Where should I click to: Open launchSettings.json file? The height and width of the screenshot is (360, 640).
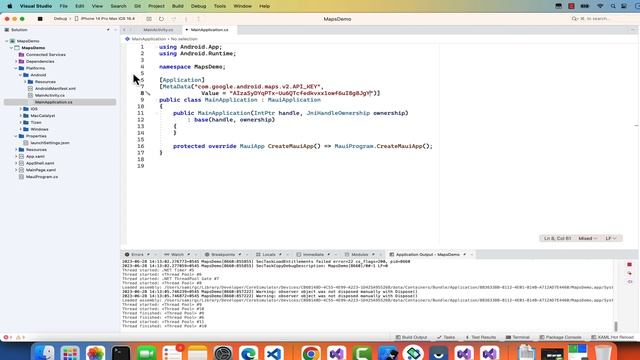pyautogui.click(x=50, y=143)
